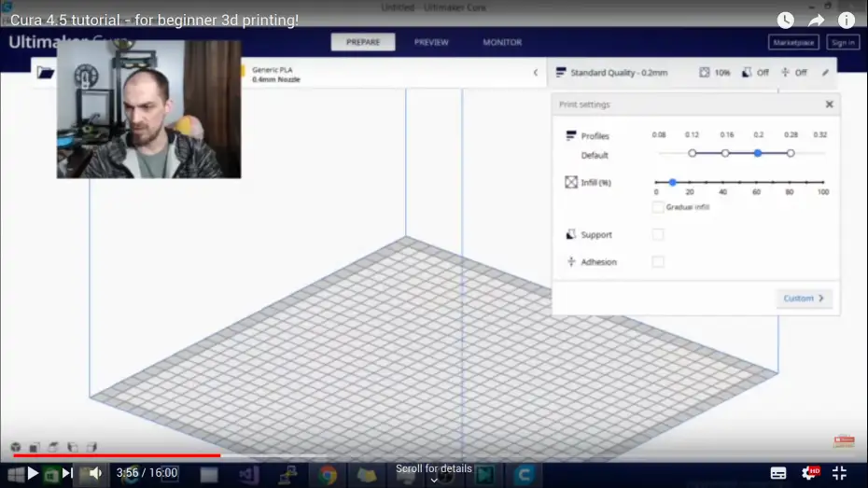868x488 pixels.
Task: Click the Support icon in settings panel
Action: 570,234
